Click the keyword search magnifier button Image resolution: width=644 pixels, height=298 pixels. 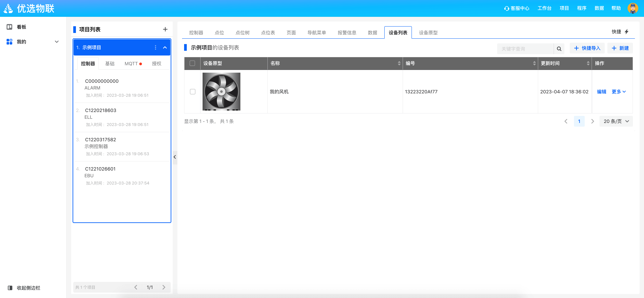pos(559,49)
